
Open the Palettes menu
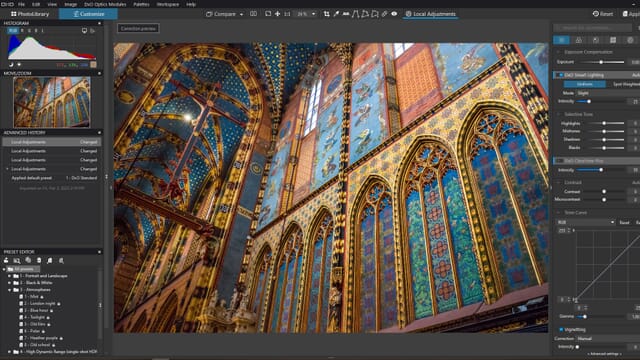pos(141,4)
